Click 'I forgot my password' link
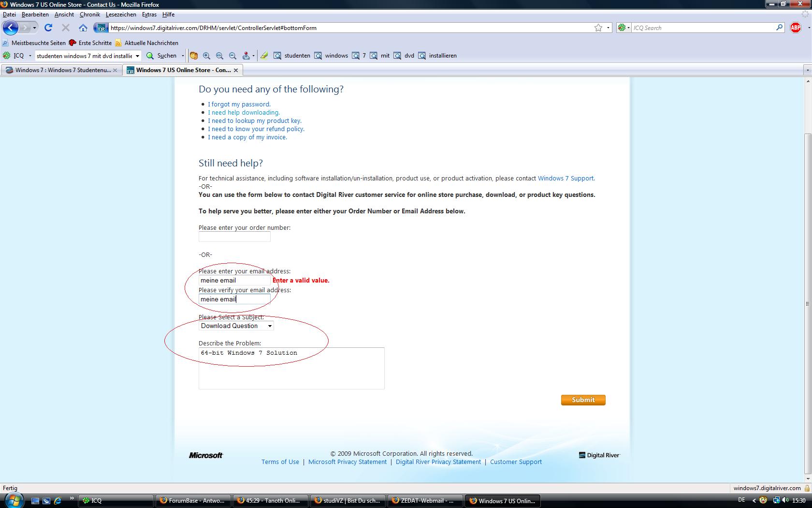Screen dimensions: 812x508 239,104
